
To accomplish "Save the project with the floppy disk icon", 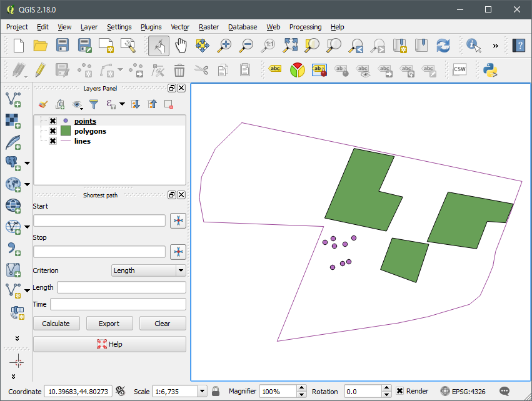I will (x=63, y=46).
